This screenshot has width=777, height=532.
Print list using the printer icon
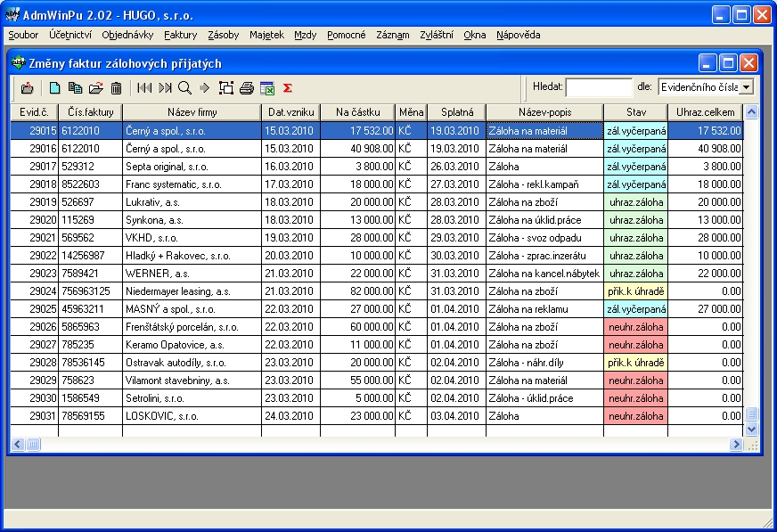tap(247, 87)
